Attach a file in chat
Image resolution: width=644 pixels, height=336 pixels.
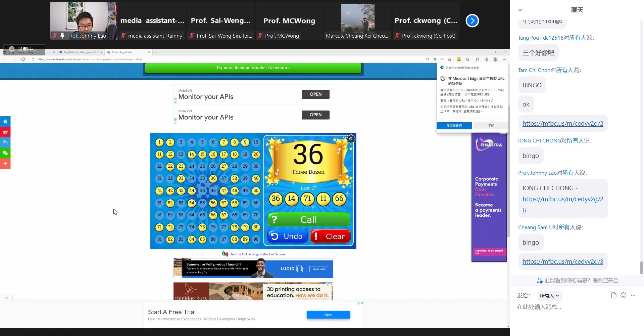pos(613,295)
